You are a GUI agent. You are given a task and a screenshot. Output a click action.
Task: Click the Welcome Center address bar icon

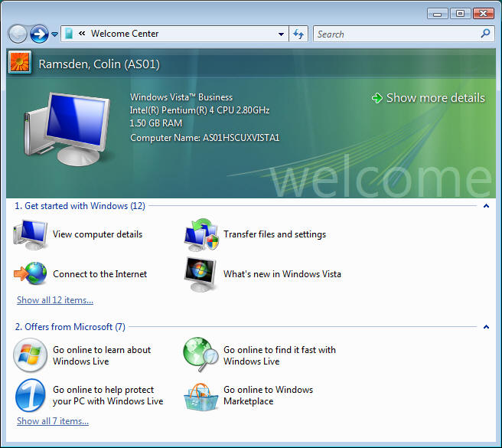(x=69, y=34)
